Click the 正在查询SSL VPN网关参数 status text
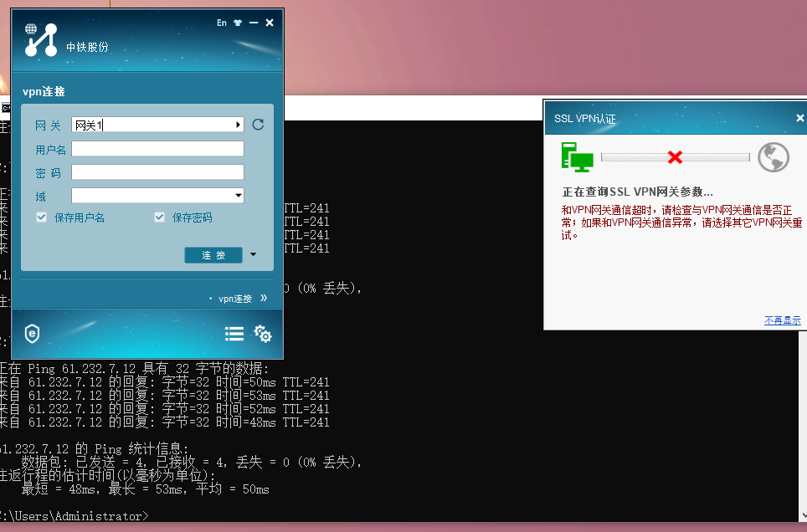807x532 pixels. [637, 192]
